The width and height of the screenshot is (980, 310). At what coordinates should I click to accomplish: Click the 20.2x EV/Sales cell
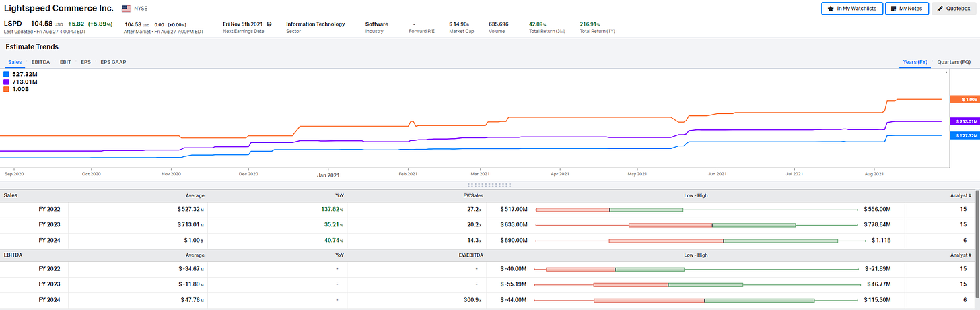[x=475, y=224]
